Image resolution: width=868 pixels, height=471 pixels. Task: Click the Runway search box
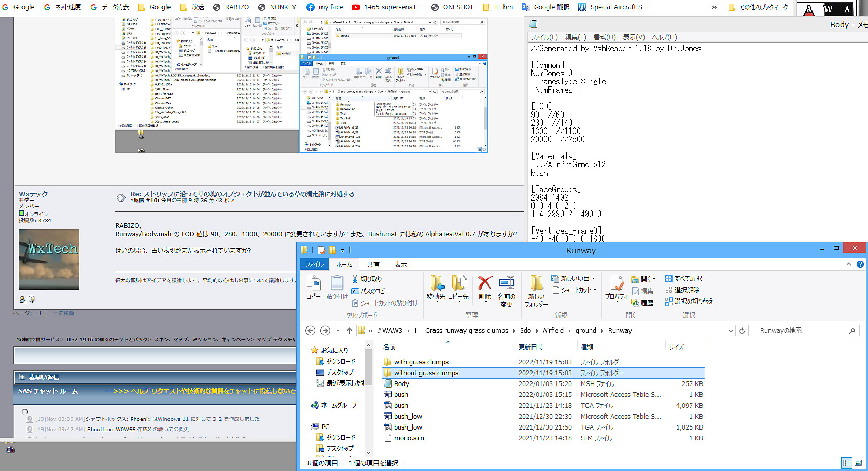tap(807, 331)
